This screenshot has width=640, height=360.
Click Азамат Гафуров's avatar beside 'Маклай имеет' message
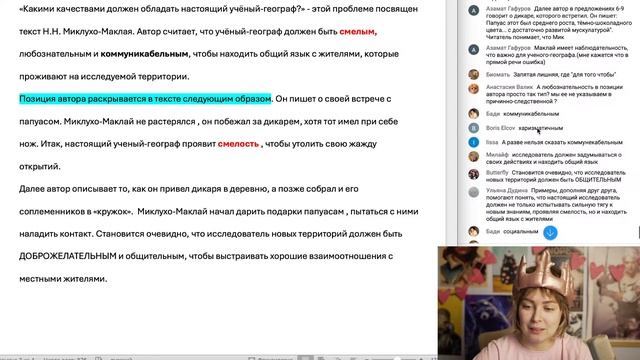[473, 49]
